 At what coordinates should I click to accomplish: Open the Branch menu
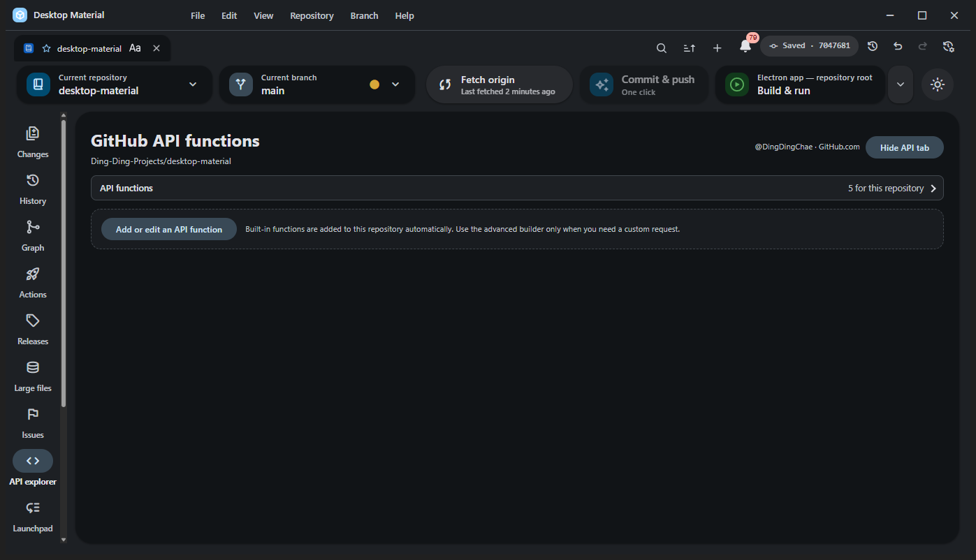coord(364,15)
